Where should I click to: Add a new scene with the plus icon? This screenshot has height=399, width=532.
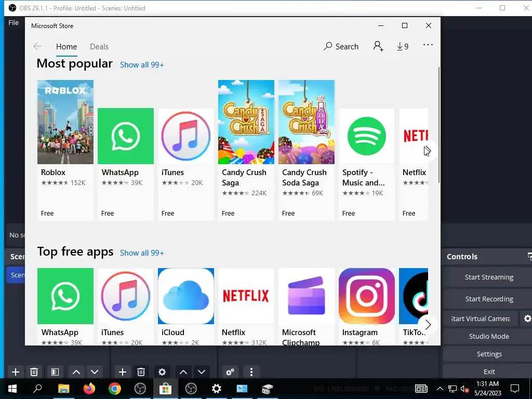(x=15, y=372)
